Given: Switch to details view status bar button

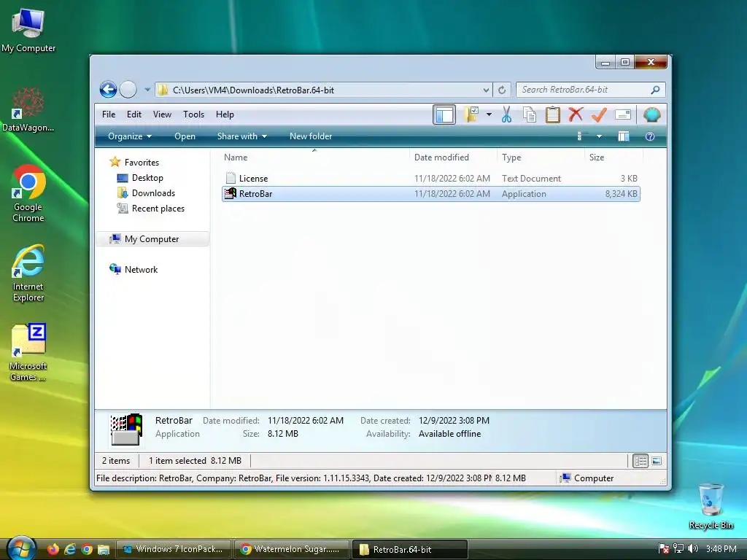Looking at the screenshot, I should pos(640,461).
